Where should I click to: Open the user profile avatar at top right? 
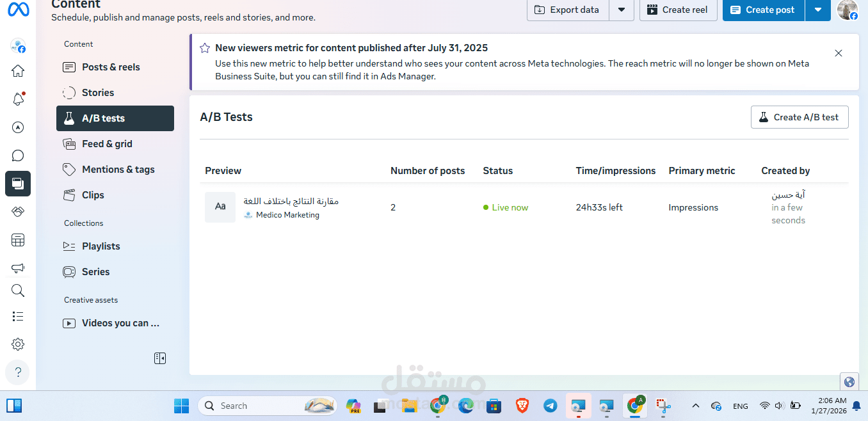pos(848,10)
